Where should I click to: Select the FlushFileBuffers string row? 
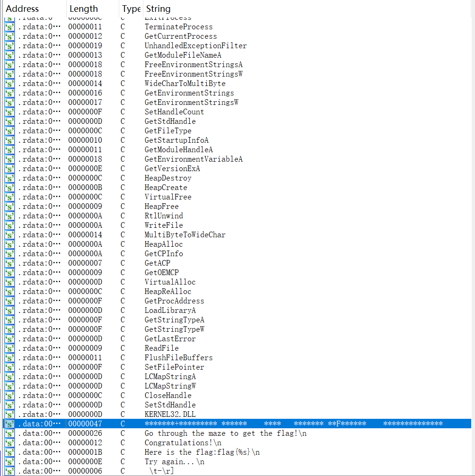pos(178,358)
